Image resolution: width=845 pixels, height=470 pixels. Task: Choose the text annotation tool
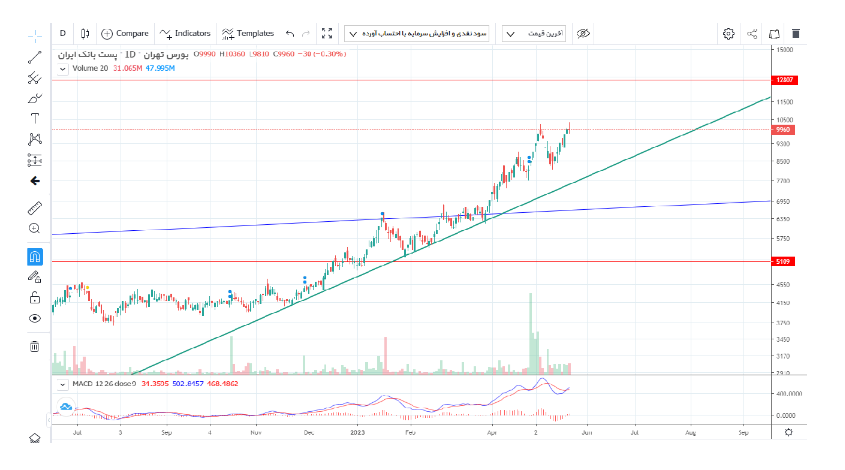[35, 118]
